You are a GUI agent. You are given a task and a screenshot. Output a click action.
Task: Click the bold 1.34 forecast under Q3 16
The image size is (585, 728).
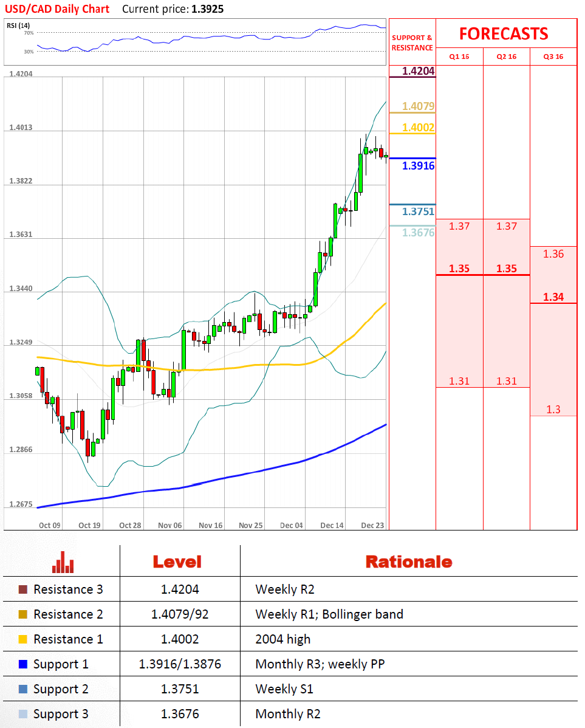click(x=553, y=297)
